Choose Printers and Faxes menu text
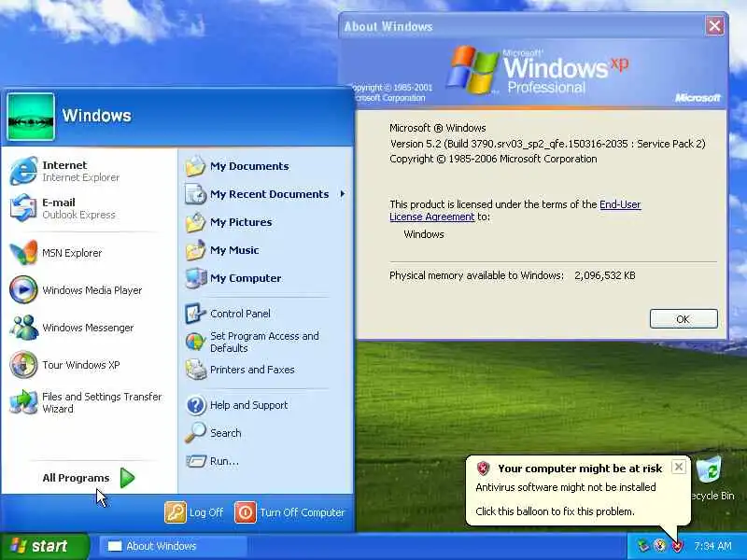Screen dimensions: 747x560 click(252, 370)
